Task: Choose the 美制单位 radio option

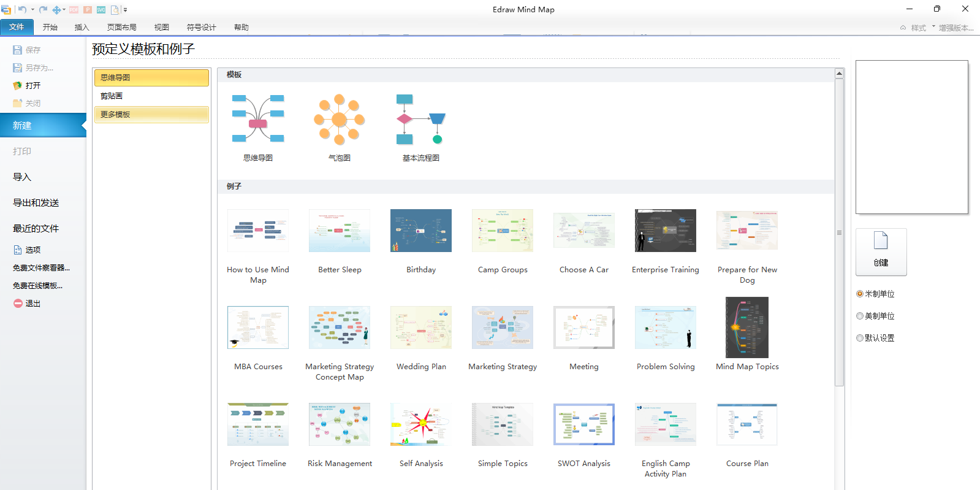Action: pyautogui.click(x=860, y=316)
